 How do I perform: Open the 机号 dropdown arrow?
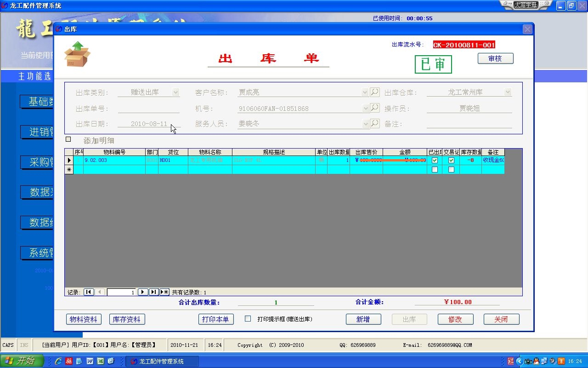(x=365, y=109)
